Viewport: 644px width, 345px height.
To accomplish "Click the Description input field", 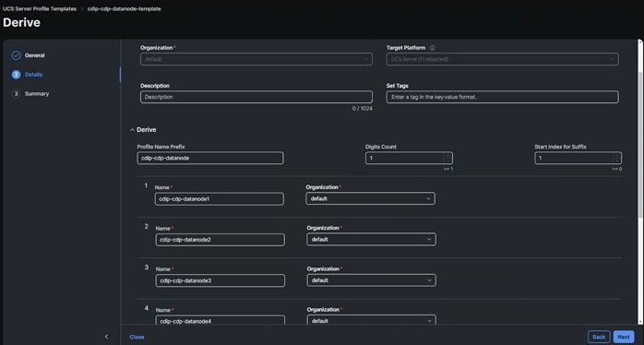I will (x=256, y=97).
